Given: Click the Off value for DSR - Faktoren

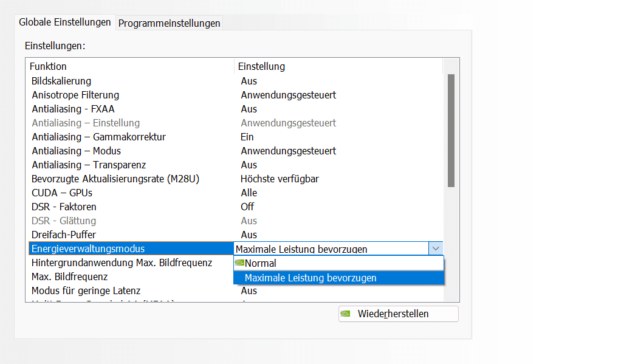Looking at the screenshot, I should click(x=247, y=207).
